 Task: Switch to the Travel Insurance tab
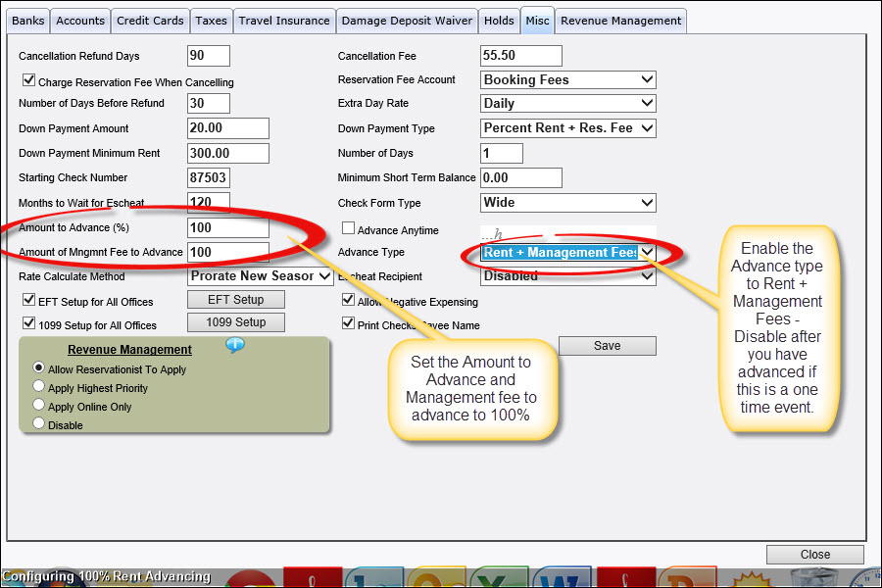(x=284, y=20)
